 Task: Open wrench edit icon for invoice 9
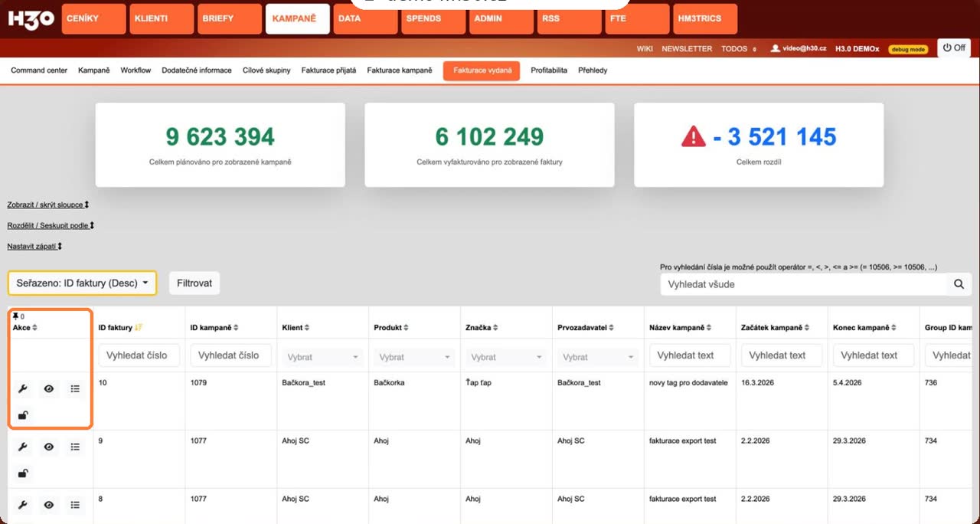23,447
